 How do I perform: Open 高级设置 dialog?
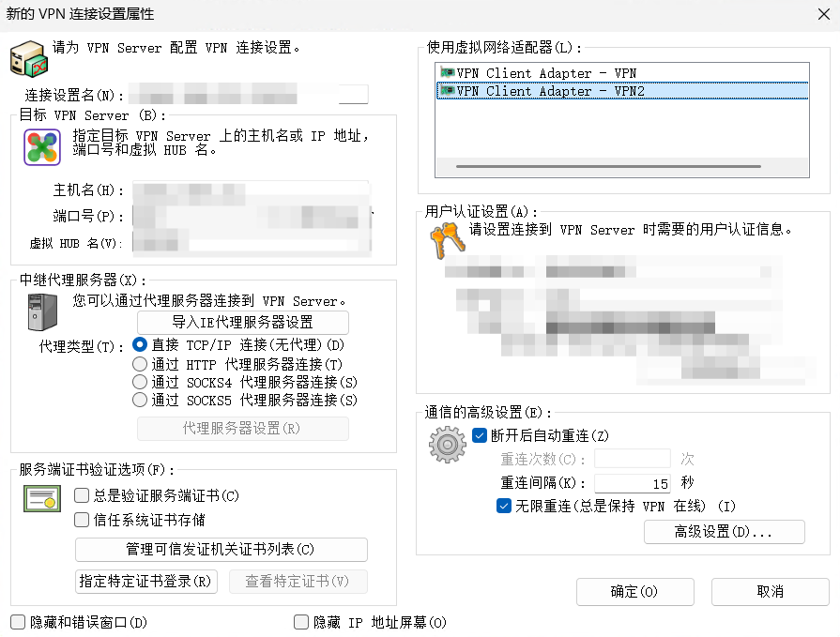(724, 531)
